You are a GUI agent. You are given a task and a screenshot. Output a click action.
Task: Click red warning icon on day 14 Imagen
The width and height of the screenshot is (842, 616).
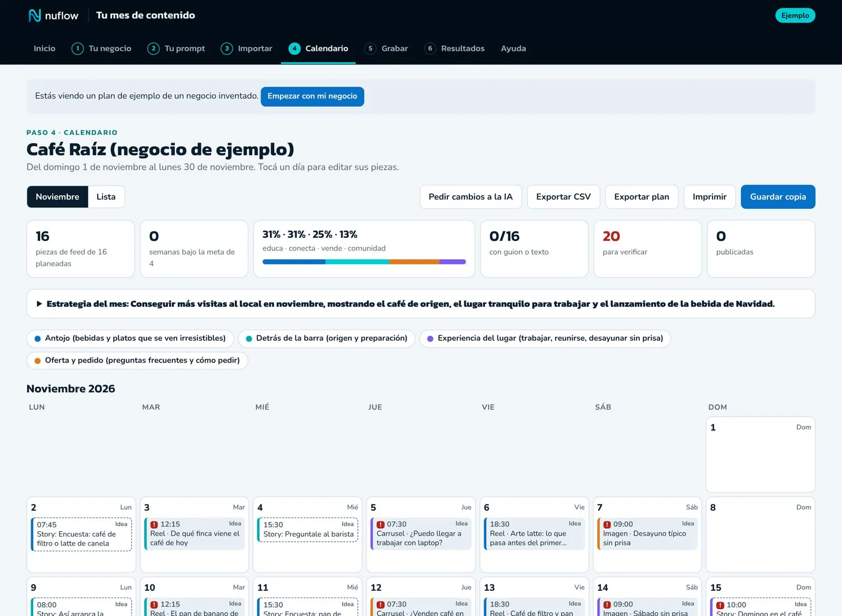coord(607,605)
